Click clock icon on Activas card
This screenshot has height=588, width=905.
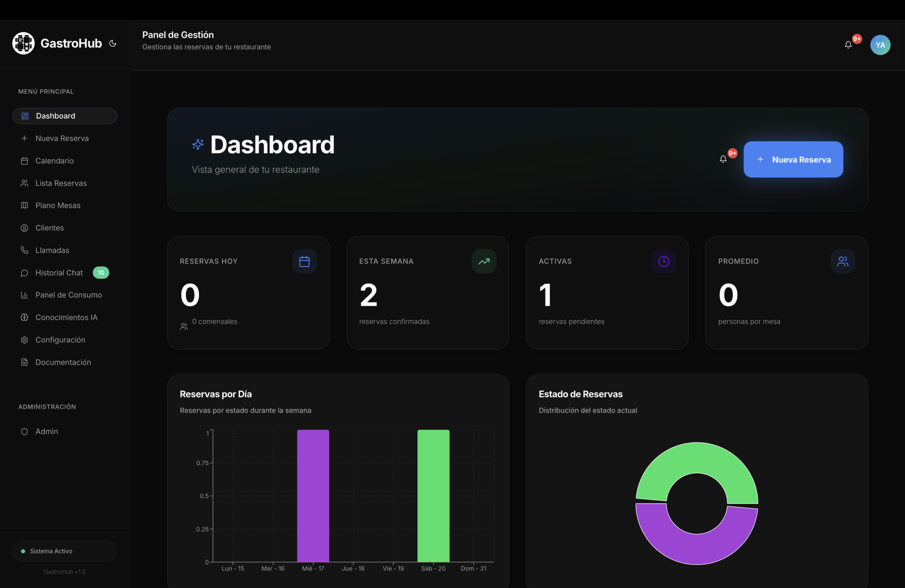pos(663,261)
